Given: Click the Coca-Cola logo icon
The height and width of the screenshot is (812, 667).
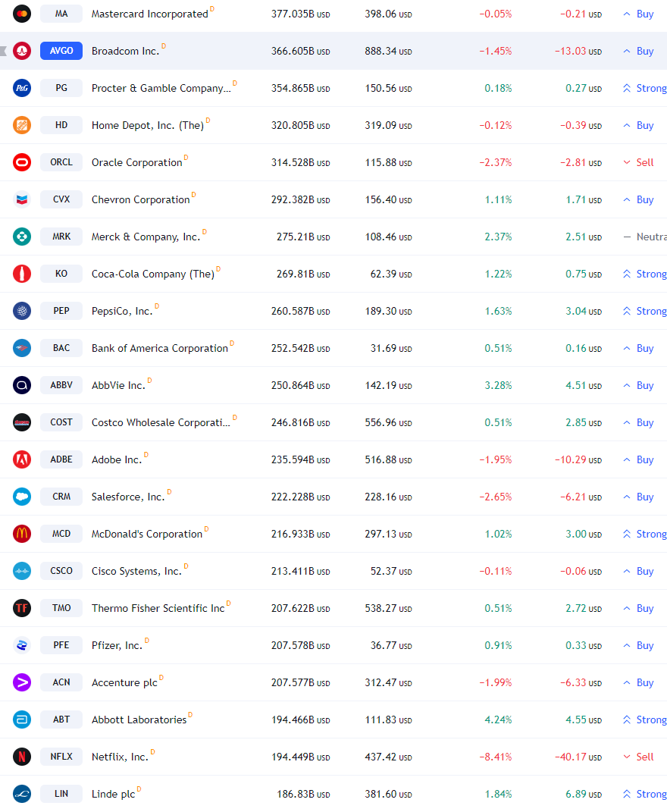Looking at the screenshot, I should point(22,274).
